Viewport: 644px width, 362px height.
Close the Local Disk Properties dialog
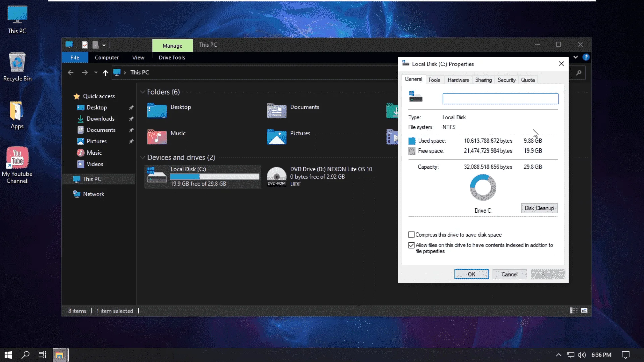pyautogui.click(x=561, y=64)
